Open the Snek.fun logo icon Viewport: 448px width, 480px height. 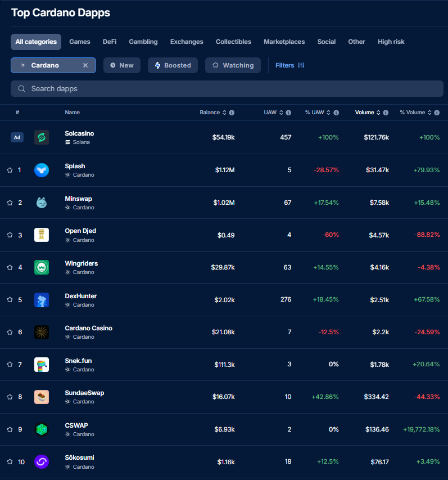(42, 365)
